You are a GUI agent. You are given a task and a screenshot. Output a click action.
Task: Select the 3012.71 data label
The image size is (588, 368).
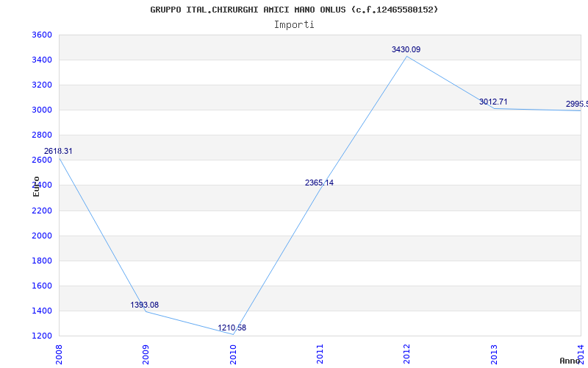(x=493, y=102)
